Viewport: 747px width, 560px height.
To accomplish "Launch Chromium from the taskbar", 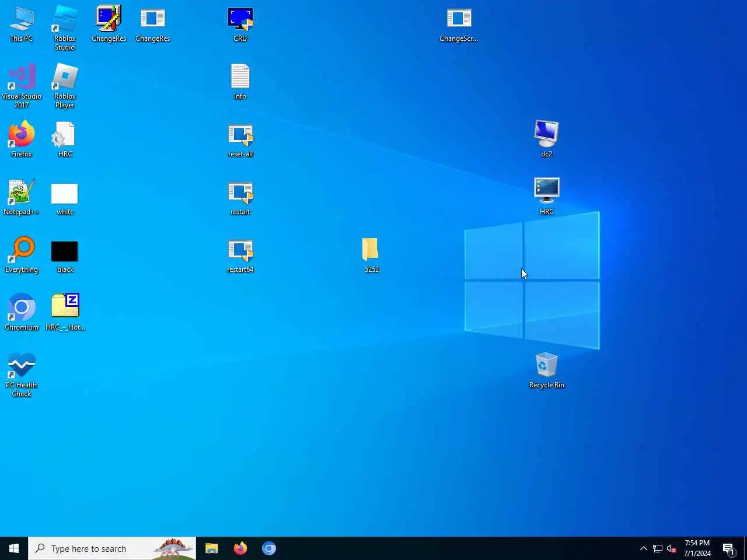I will click(x=269, y=548).
